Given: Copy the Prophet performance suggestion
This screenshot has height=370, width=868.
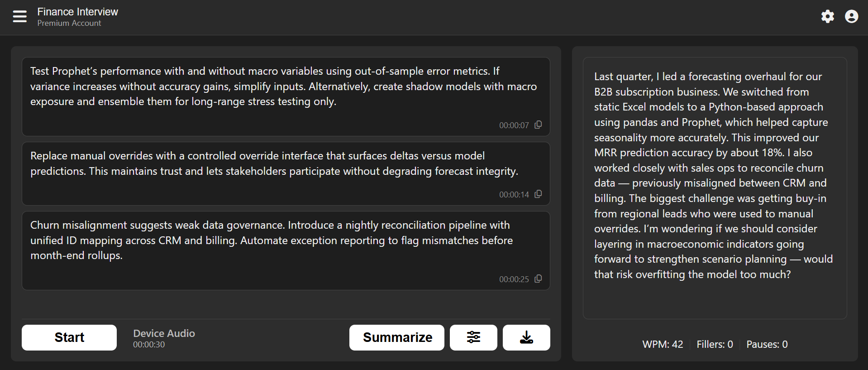Looking at the screenshot, I should point(538,125).
